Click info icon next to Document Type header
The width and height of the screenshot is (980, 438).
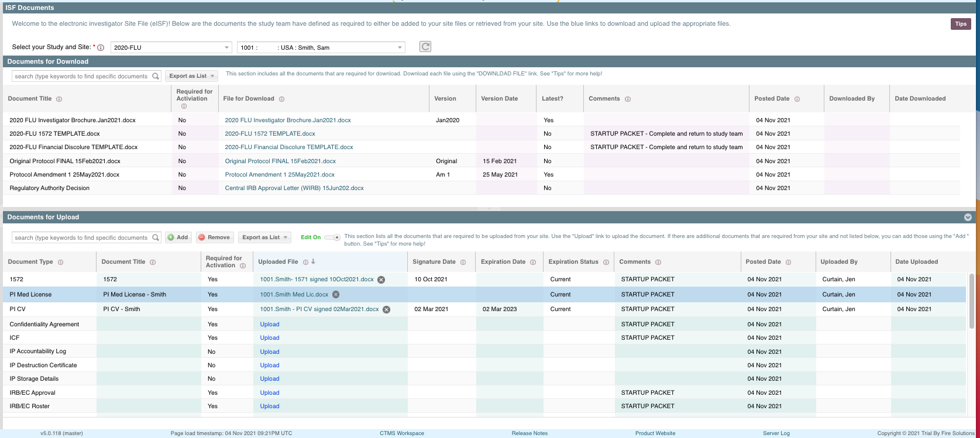(x=60, y=263)
